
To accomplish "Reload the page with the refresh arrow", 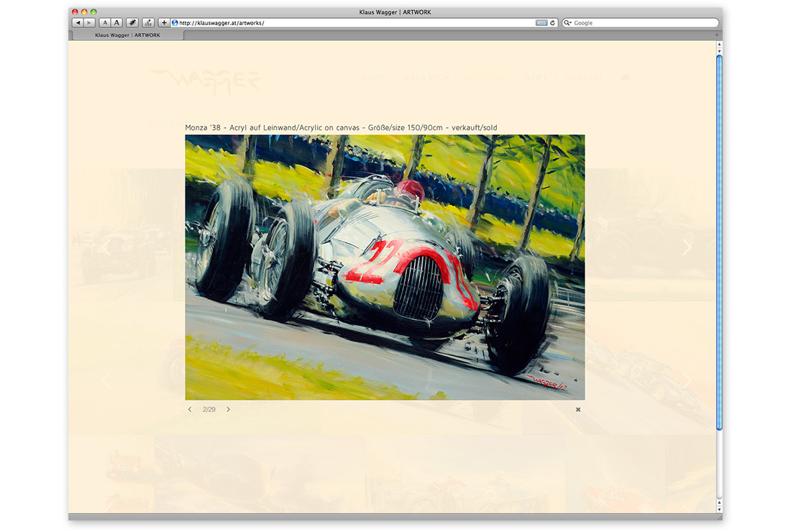I will click(x=552, y=23).
